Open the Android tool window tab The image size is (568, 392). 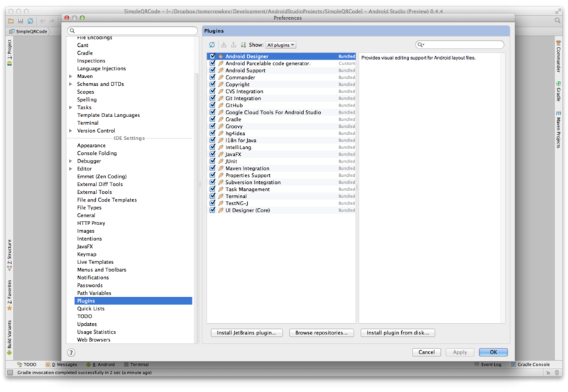(100, 364)
